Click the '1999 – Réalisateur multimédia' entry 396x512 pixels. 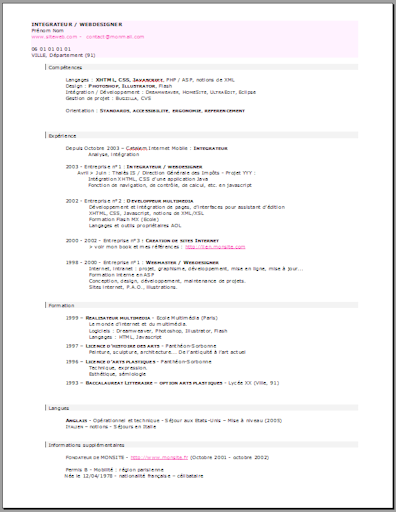(142, 318)
